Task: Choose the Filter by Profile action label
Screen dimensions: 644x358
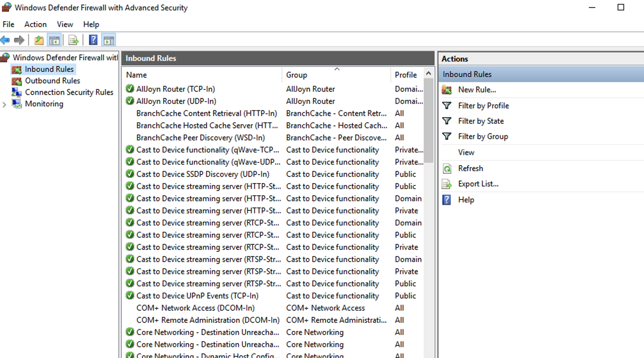Action: coord(484,105)
